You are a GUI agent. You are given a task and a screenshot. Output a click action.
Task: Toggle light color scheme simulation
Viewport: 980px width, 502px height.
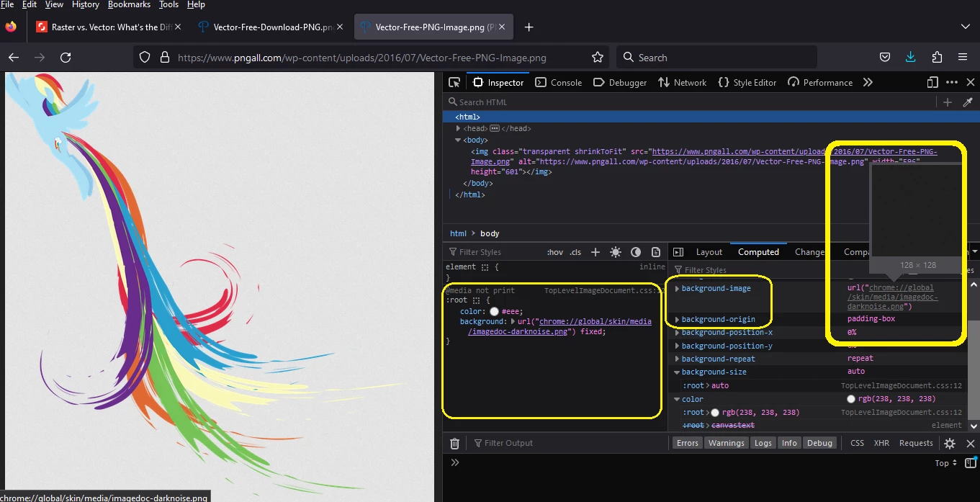tap(616, 252)
